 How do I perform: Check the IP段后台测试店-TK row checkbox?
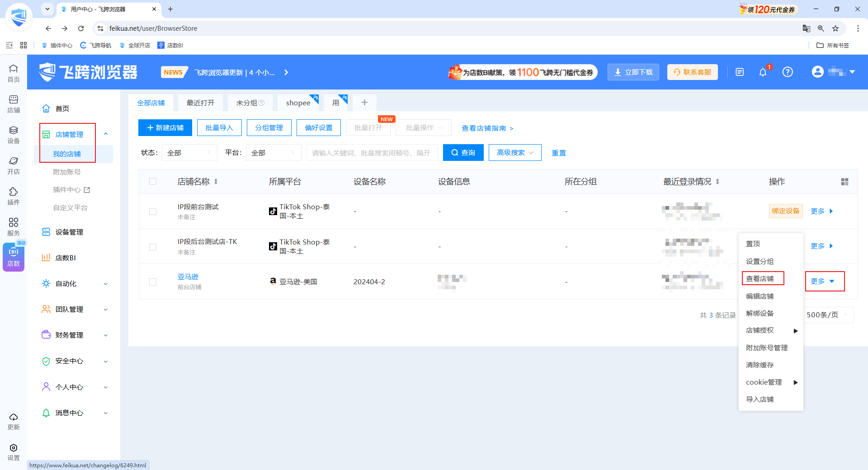153,247
